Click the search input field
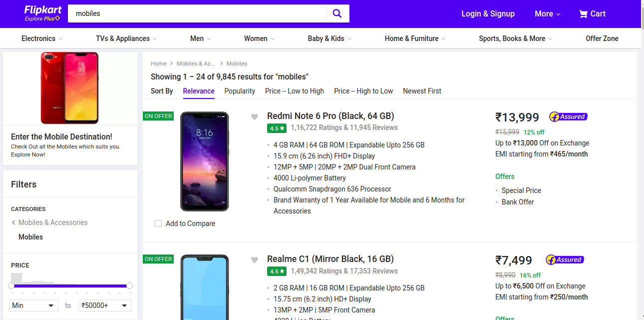 [197, 13]
